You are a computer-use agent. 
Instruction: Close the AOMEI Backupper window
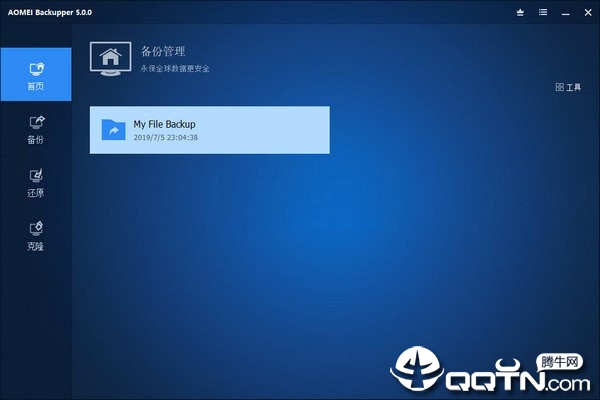[588, 13]
